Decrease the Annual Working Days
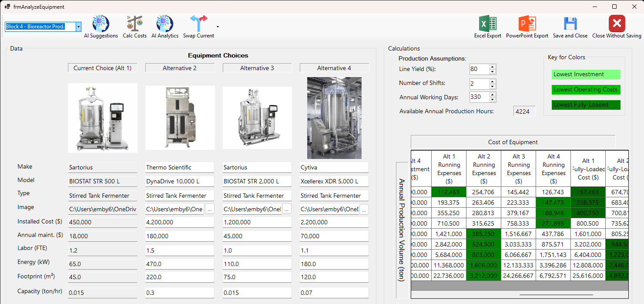Image resolution: width=644 pixels, height=304 pixels. (x=493, y=100)
